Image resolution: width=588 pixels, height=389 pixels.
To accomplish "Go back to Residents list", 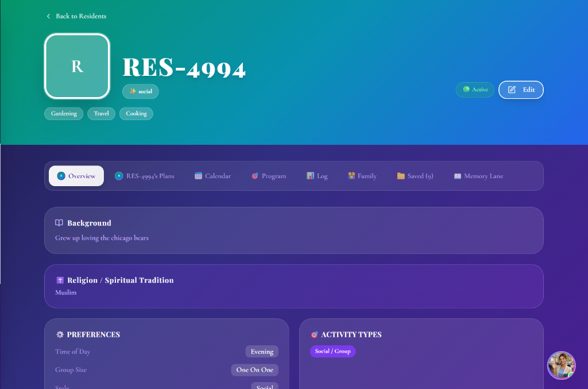I will tap(76, 16).
